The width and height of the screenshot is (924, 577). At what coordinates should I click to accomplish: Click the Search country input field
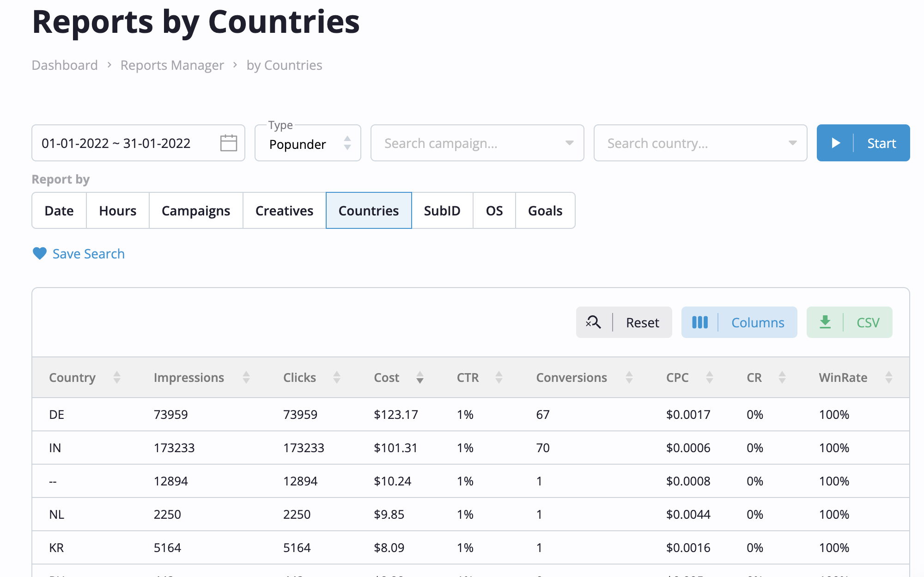[x=700, y=143]
